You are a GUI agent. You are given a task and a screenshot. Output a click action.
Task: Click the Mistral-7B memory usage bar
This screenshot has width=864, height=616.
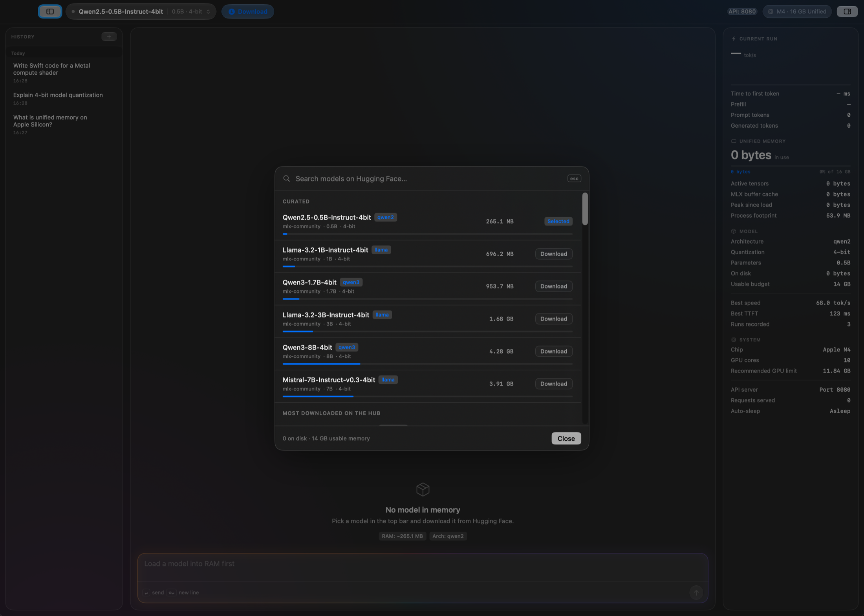(x=427, y=396)
